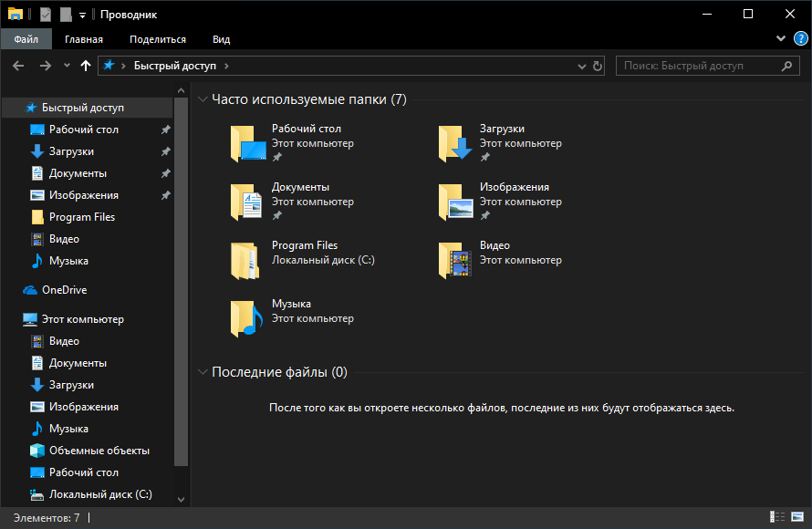Click the properties icon in the quick access toolbar
The image size is (812, 529).
pyautogui.click(x=46, y=14)
